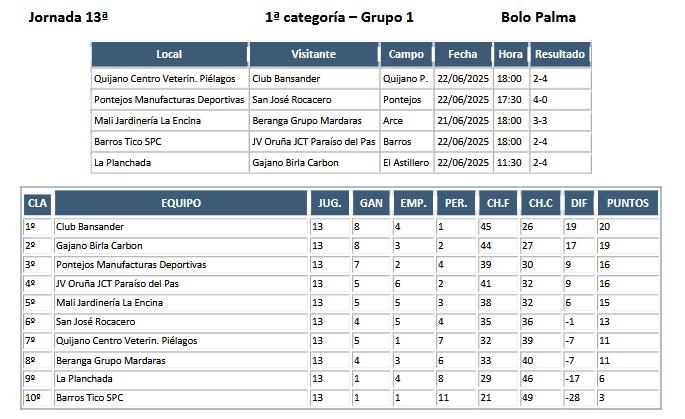Select the Hora column header
Screen dimensions: 685x419
pos(511,54)
